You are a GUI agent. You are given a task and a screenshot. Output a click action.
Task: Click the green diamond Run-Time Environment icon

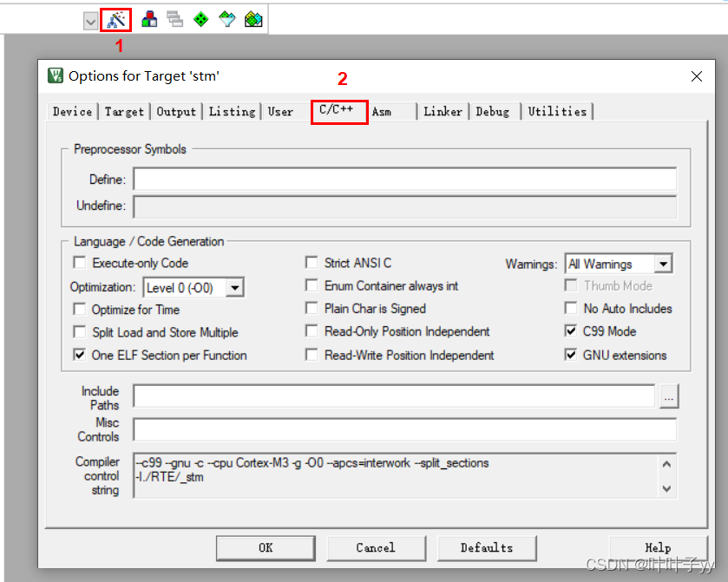point(201,19)
